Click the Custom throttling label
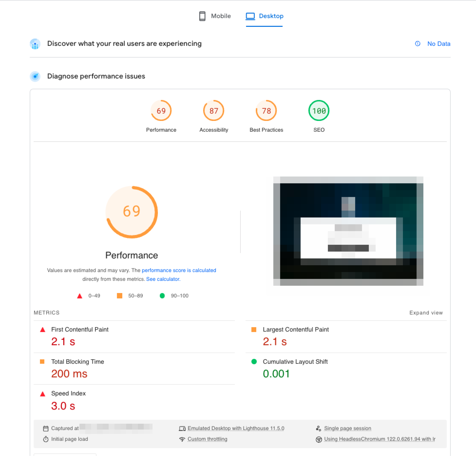Image resolution: width=476 pixels, height=456 pixels. click(x=207, y=439)
